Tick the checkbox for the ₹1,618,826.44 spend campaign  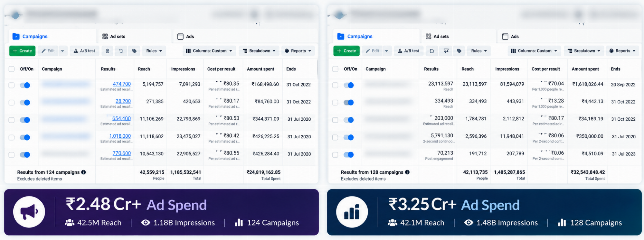[x=335, y=85]
